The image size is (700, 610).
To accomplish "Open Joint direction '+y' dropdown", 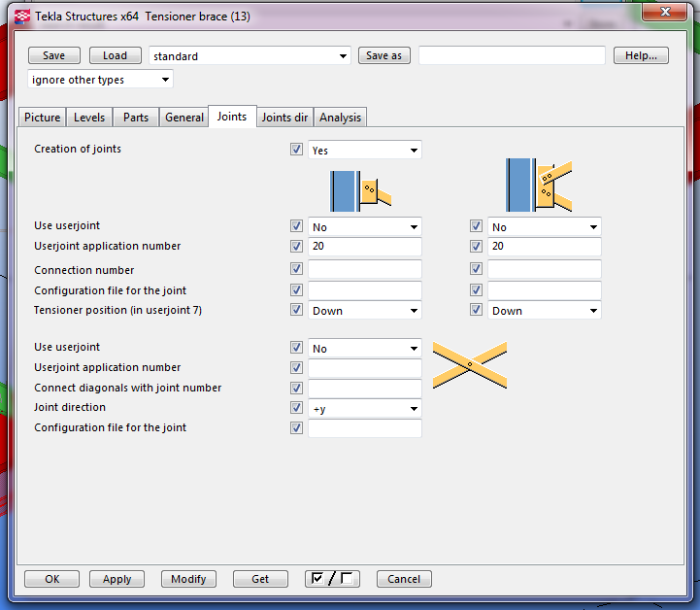I will coord(365,409).
